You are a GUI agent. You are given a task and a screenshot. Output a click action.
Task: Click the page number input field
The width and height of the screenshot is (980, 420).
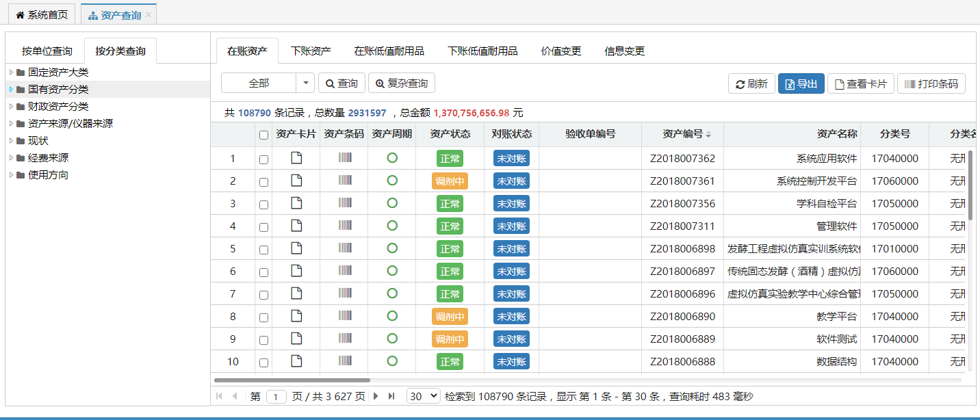[276, 397]
